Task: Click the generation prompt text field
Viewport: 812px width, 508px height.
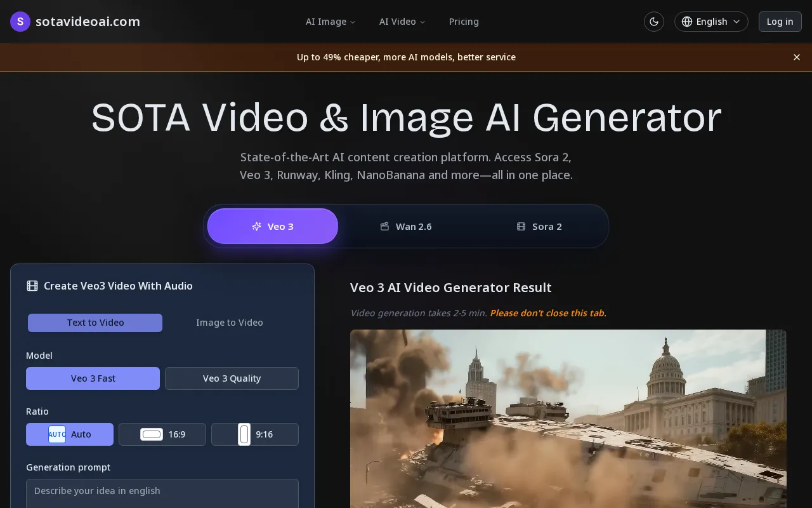Action: (x=162, y=493)
